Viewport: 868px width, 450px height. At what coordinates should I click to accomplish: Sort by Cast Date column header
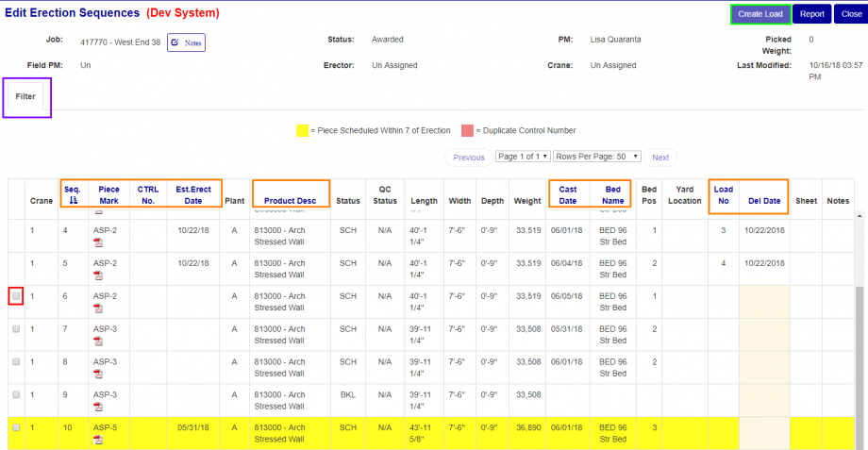point(567,195)
